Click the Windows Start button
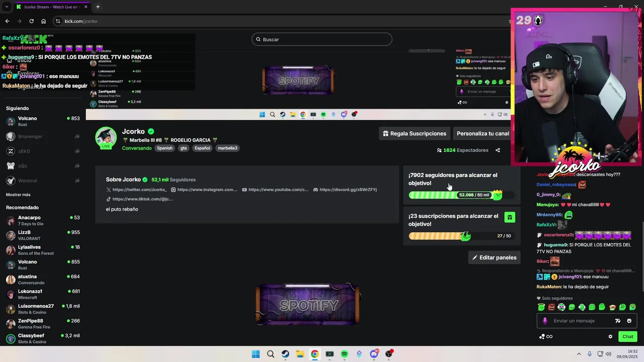This screenshot has width=644, height=362. pyautogui.click(x=256, y=354)
